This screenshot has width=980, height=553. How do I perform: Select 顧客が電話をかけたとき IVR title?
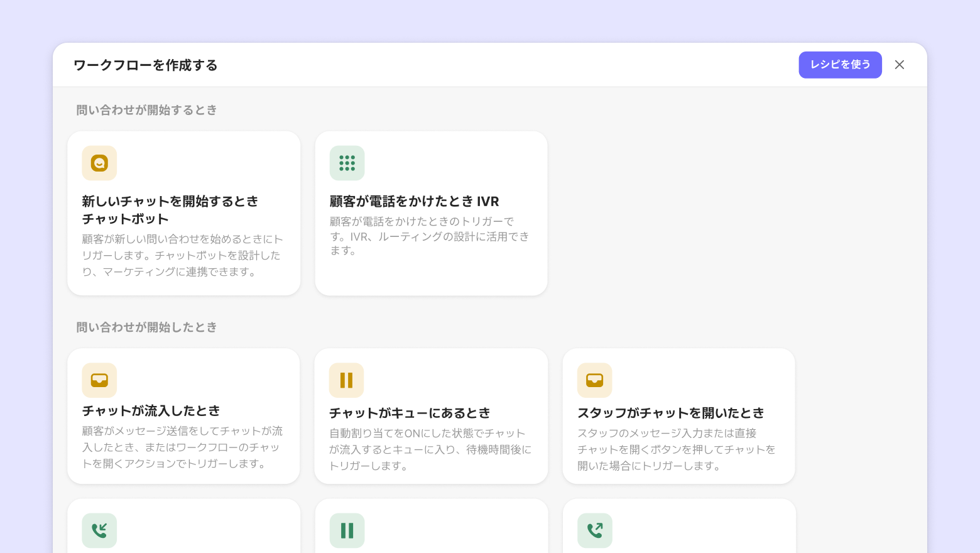[x=414, y=202]
